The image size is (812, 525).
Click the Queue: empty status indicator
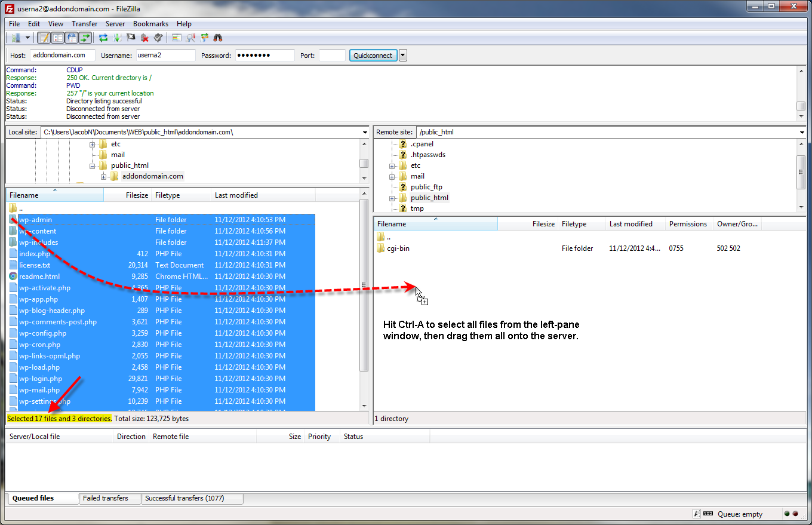pyautogui.click(x=740, y=514)
